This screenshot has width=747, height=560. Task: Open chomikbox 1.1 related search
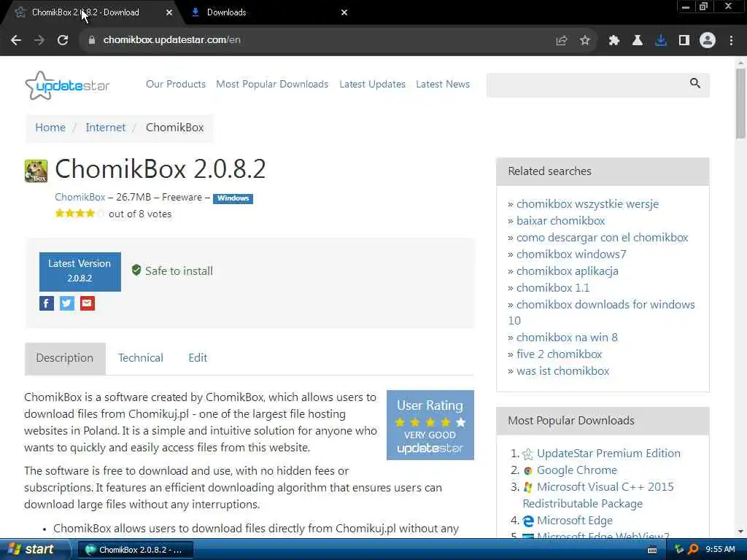point(553,288)
